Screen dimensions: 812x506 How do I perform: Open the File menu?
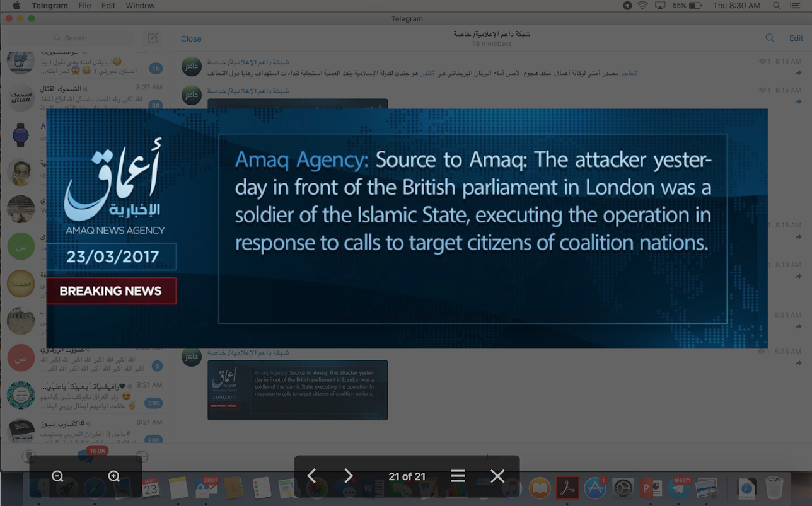click(x=84, y=6)
